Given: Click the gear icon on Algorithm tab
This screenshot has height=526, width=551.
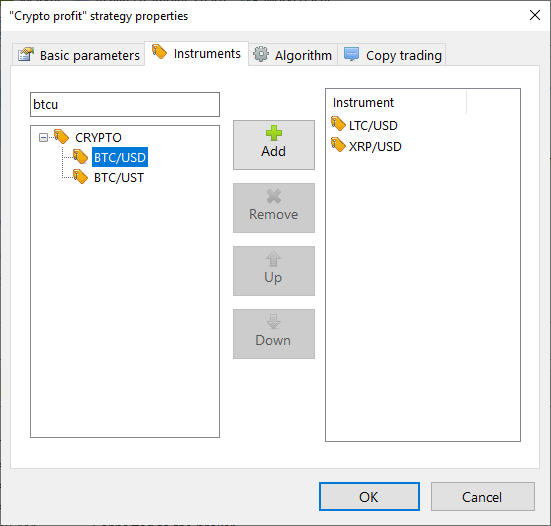Looking at the screenshot, I should 261,54.
